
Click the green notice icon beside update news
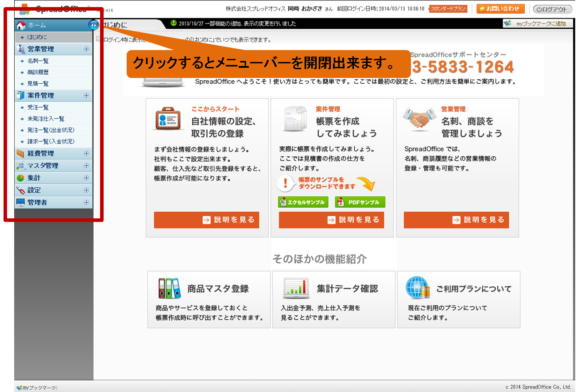point(174,23)
